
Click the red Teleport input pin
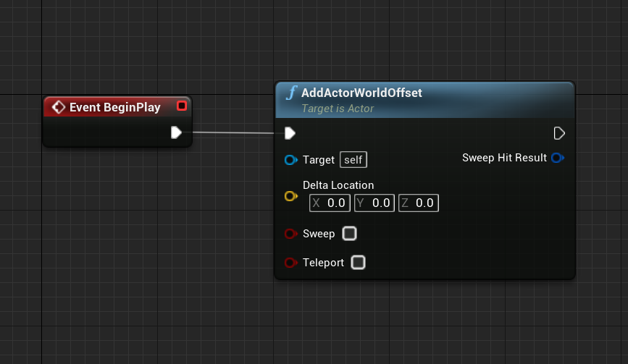(290, 263)
